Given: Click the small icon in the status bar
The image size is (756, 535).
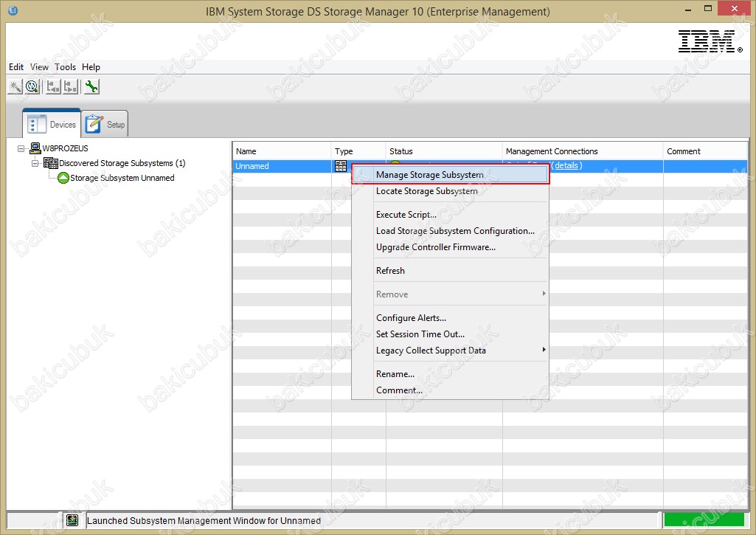Looking at the screenshot, I should coord(72,520).
